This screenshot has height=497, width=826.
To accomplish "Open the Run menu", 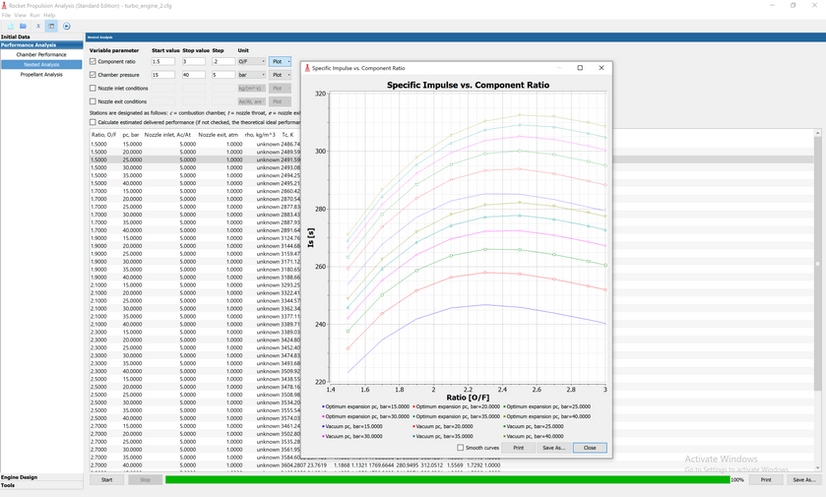I will coord(35,15).
